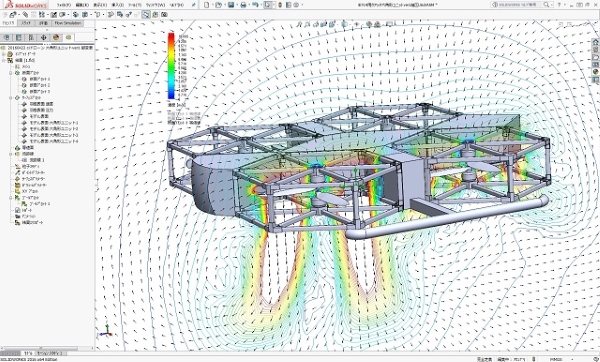Click the Print icon in the top toolbar
600x362 pixels.
[243, 5]
